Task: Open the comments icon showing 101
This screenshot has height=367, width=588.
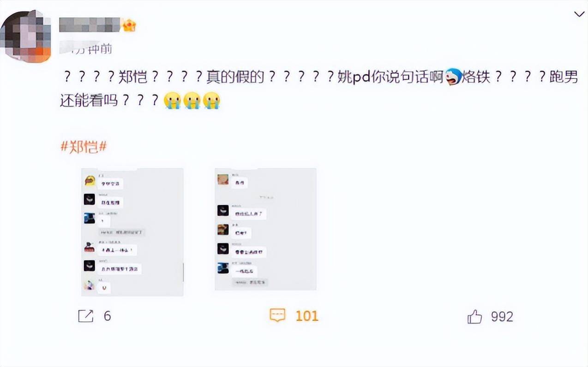Action: coord(277,315)
